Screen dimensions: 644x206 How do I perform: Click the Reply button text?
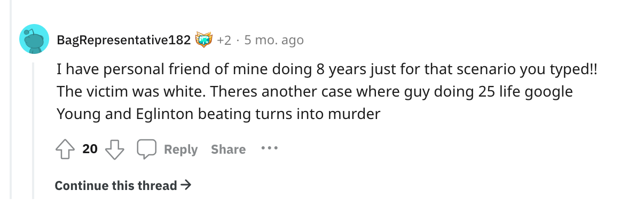point(180,149)
